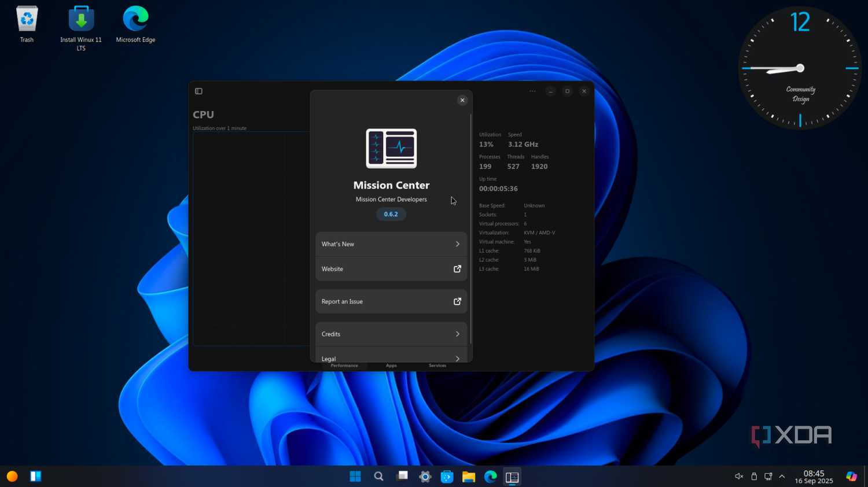Click the Mission Center logo in the dialog
The height and width of the screenshot is (487, 868).
point(391,149)
